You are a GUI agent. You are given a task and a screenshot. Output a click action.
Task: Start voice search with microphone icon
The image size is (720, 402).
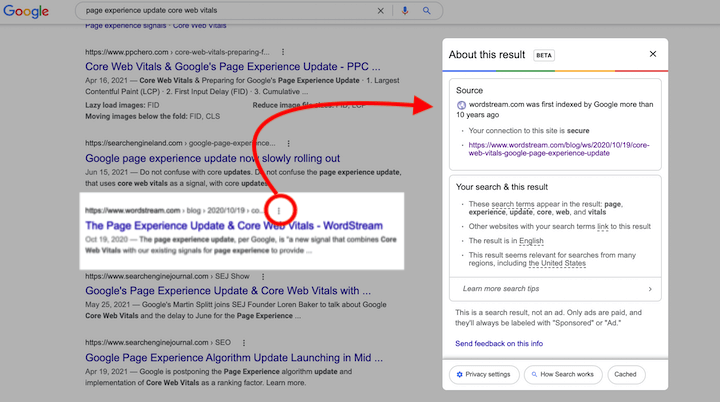point(405,11)
